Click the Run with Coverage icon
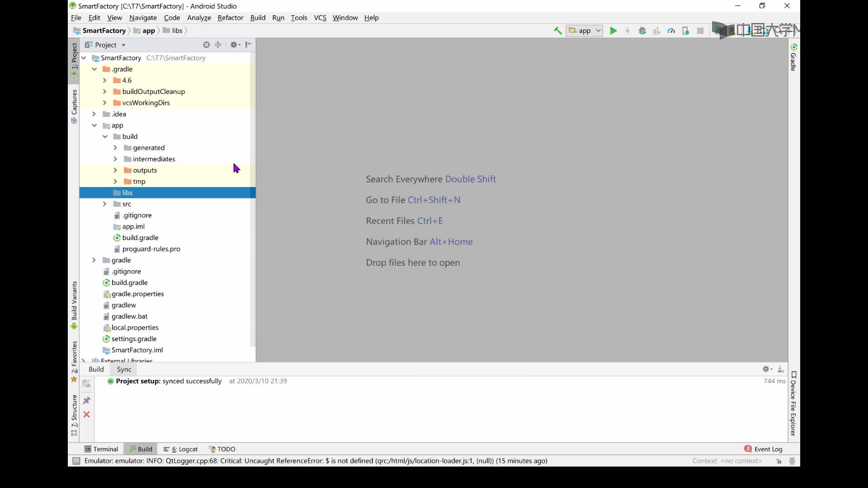868x488 pixels. [656, 31]
